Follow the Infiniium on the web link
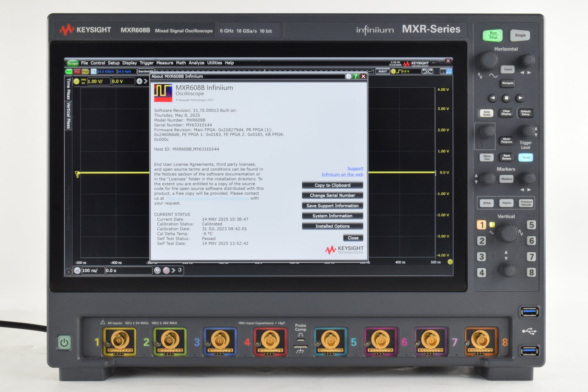This screenshot has width=588, height=392. 342,174
